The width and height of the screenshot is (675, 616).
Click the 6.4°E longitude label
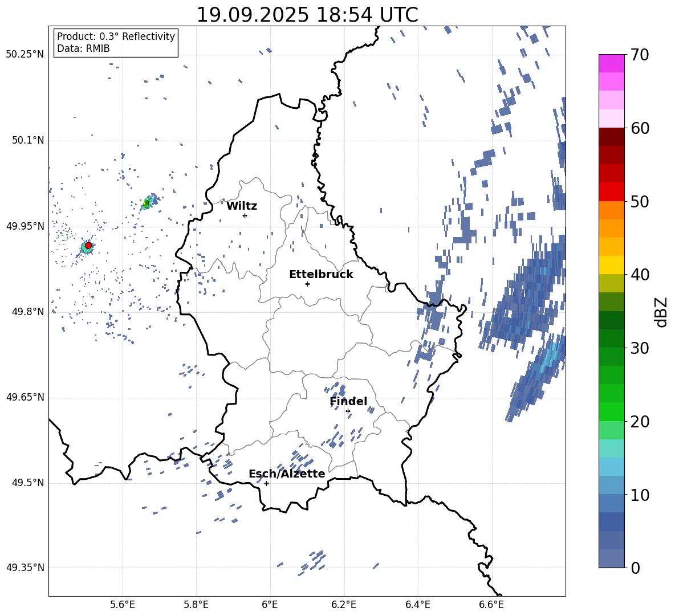pyautogui.click(x=417, y=605)
